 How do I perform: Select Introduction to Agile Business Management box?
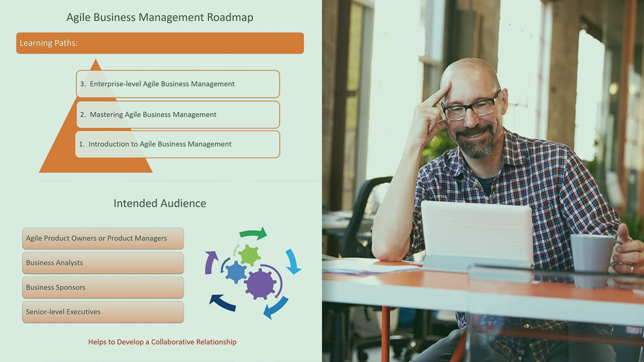178,144
